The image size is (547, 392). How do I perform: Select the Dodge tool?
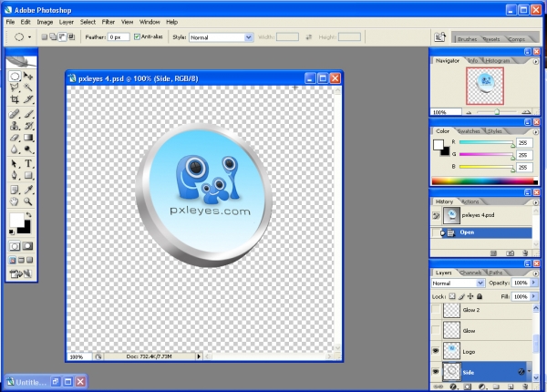[28, 150]
